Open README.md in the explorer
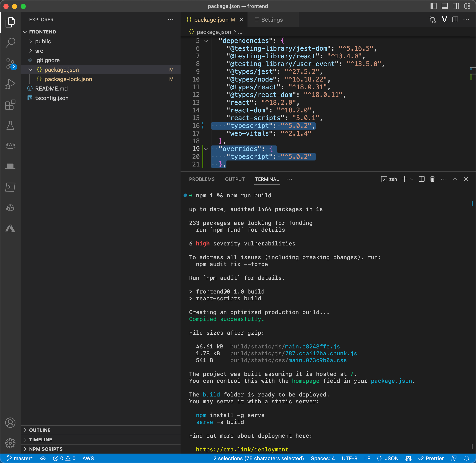Viewport: 476px width, 463px height. (x=51, y=89)
